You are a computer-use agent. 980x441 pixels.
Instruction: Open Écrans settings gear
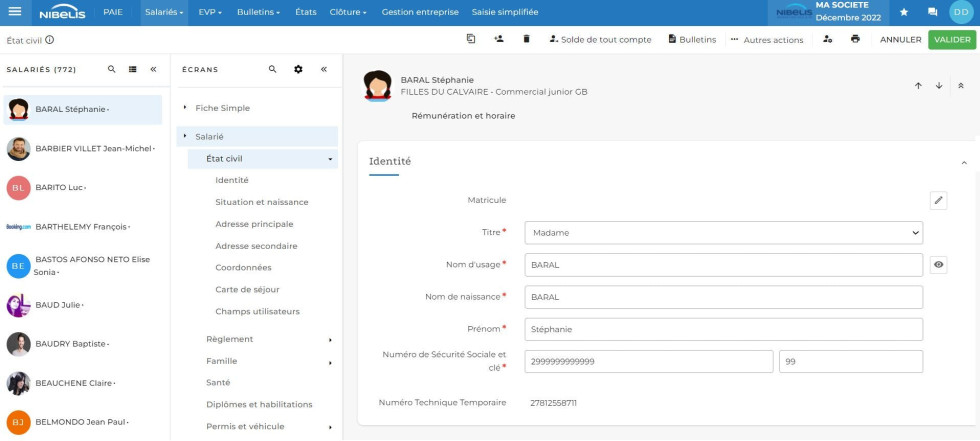tap(298, 70)
